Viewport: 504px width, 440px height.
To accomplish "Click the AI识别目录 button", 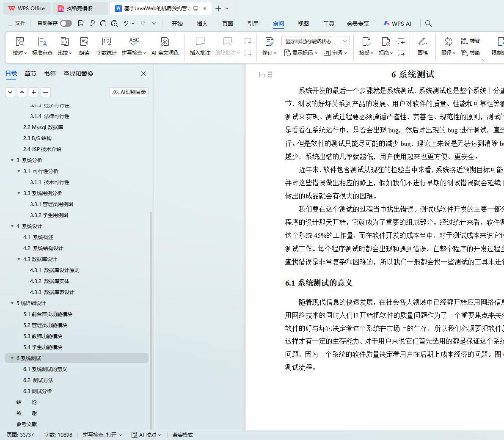I will 129,92.
